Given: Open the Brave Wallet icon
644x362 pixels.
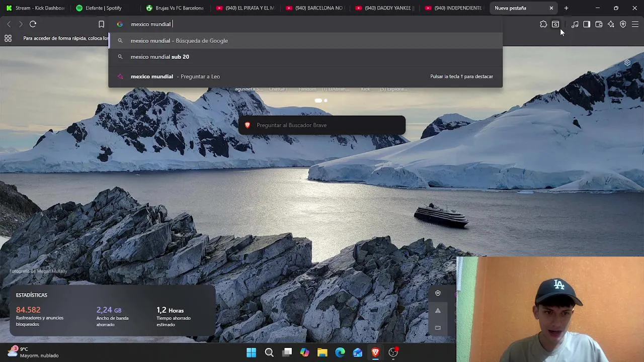Looking at the screenshot, I should click(599, 24).
